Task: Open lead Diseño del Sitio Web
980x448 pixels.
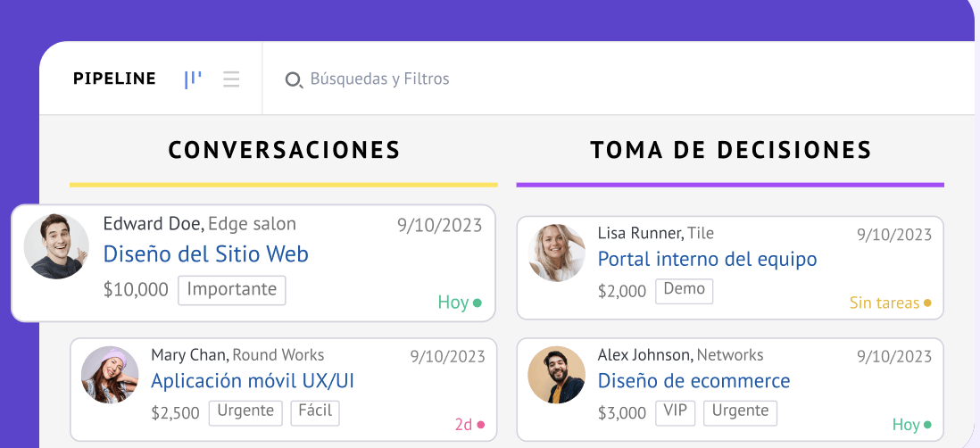Action: [x=205, y=254]
